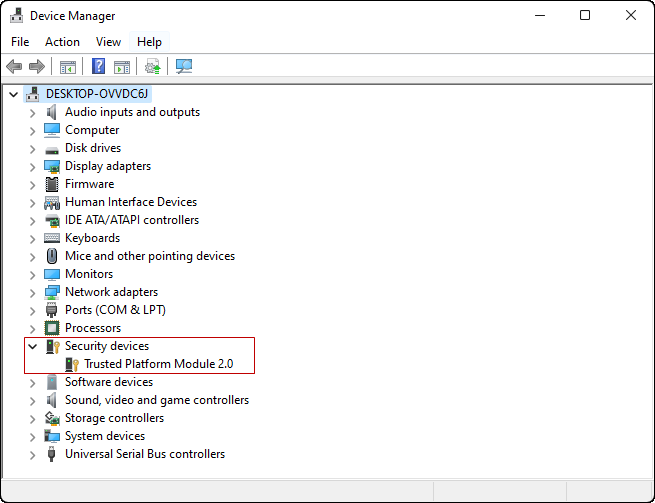655x503 pixels.
Task: Select the Trusted Platform Module 2.0 text
Action: 159,364
